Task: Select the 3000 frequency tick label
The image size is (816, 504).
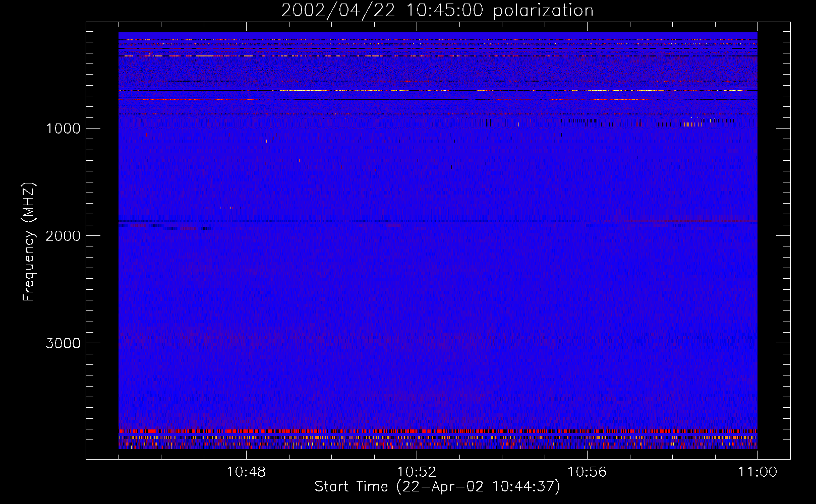Action: tap(63, 343)
